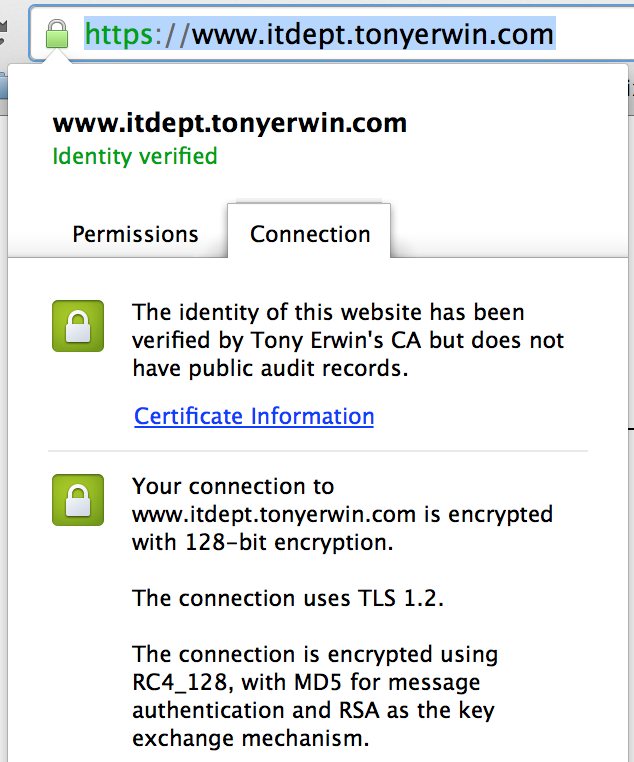Open the Certificate Information link
634x762 pixels.
click(254, 416)
